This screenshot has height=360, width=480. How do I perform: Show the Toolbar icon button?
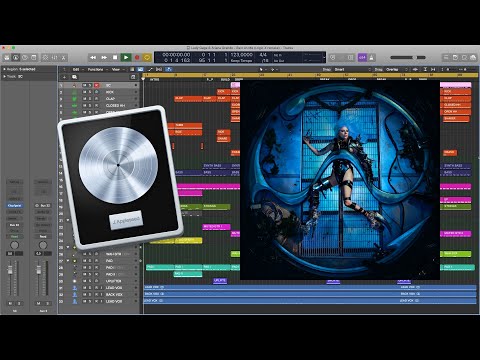(x=34, y=58)
